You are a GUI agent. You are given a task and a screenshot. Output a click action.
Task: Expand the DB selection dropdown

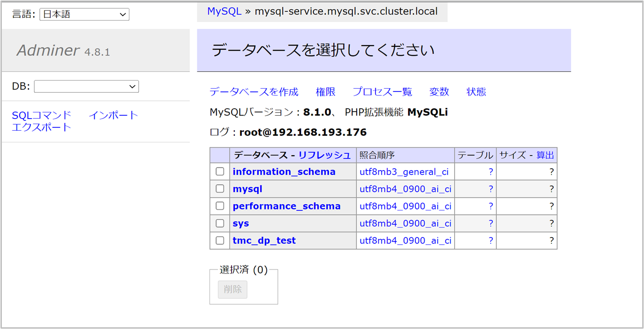tap(86, 87)
